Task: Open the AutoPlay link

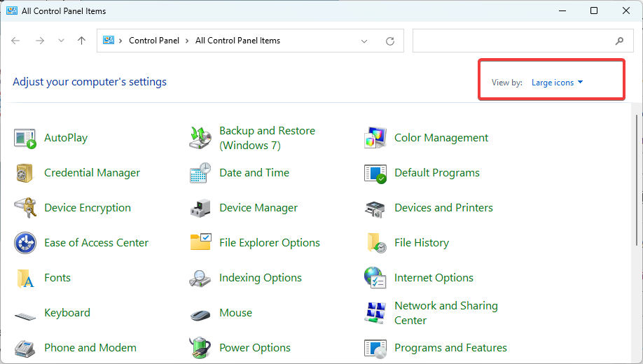Action: (x=66, y=138)
